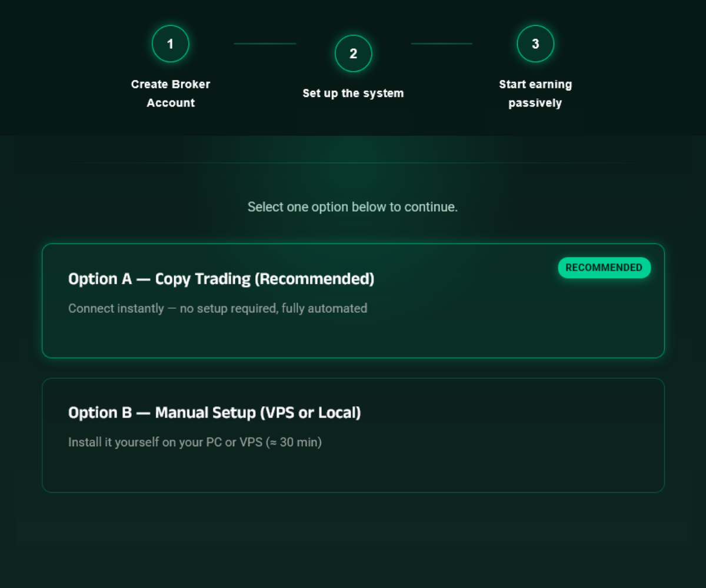This screenshot has height=588, width=706.
Task: Click the connector line between steps 1 and 2
Action: (x=265, y=44)
